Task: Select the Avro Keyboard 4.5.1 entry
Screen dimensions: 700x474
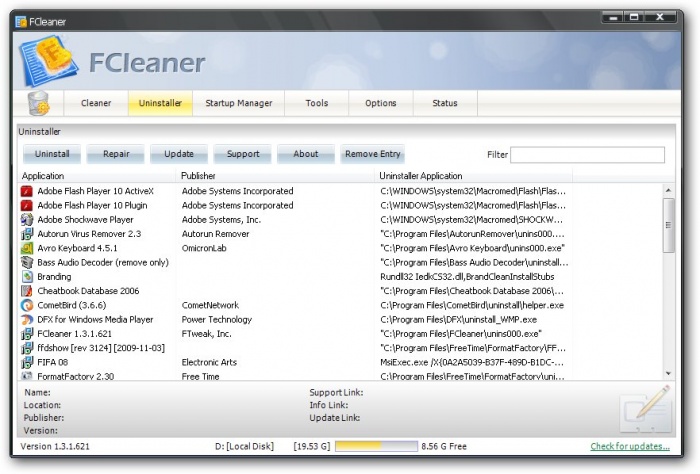Action: tap(77, 248)
